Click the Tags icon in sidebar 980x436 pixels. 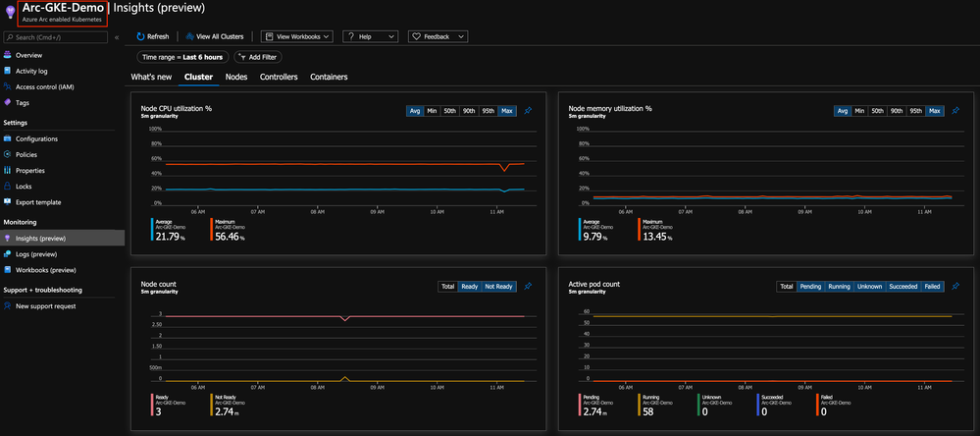tap(8, 102)
